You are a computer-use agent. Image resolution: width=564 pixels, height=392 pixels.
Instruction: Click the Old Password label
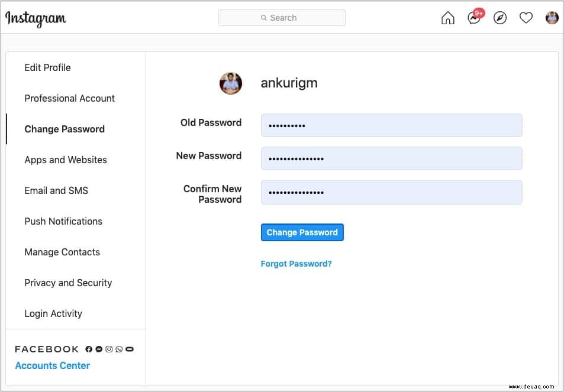click(x=211, y=122)
